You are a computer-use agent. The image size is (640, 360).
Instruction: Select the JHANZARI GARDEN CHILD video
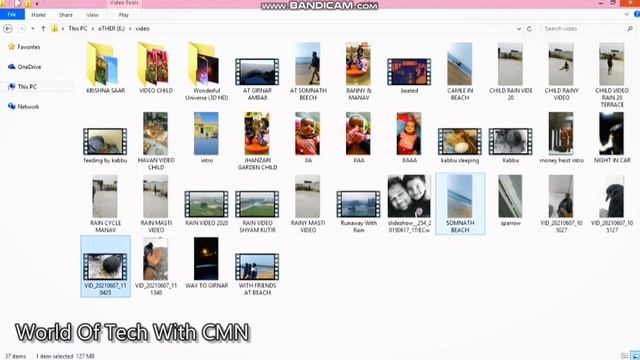[257, 141]
